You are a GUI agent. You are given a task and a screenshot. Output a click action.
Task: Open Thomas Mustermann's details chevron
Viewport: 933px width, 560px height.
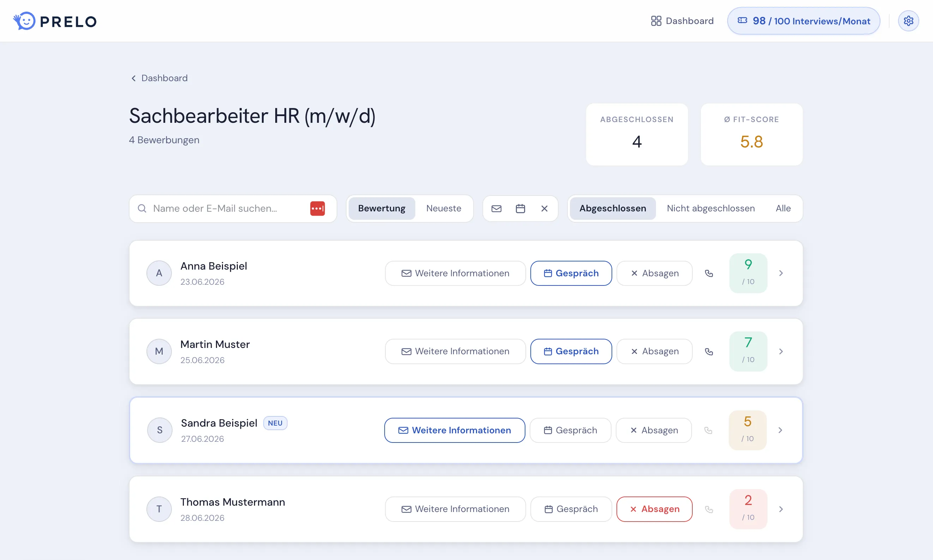[781, 509]
